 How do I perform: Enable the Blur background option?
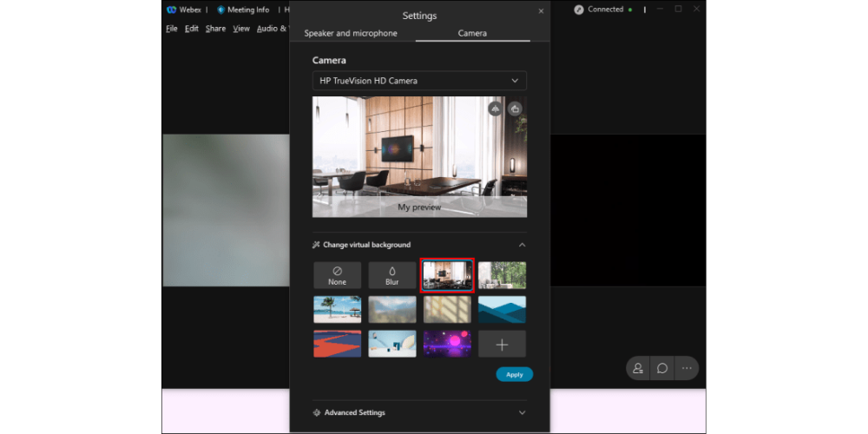click(391, 275)
